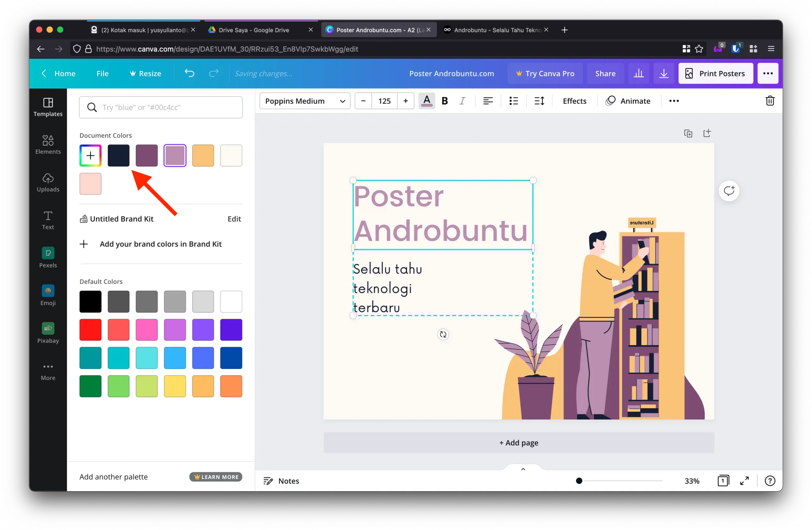The image size is (812, 530).
Task: Open the more options menu in text toolbar
Action: pos(673,101)
